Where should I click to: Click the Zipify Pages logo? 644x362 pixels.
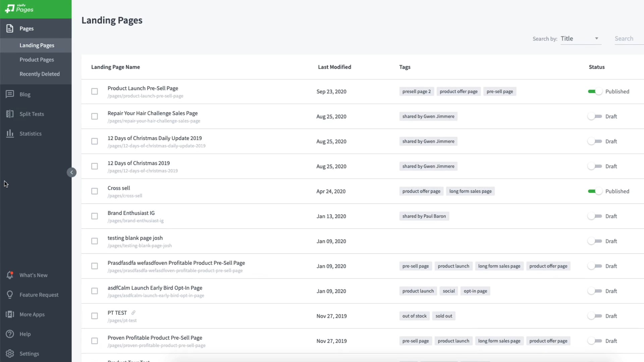(x=19, y=9)
